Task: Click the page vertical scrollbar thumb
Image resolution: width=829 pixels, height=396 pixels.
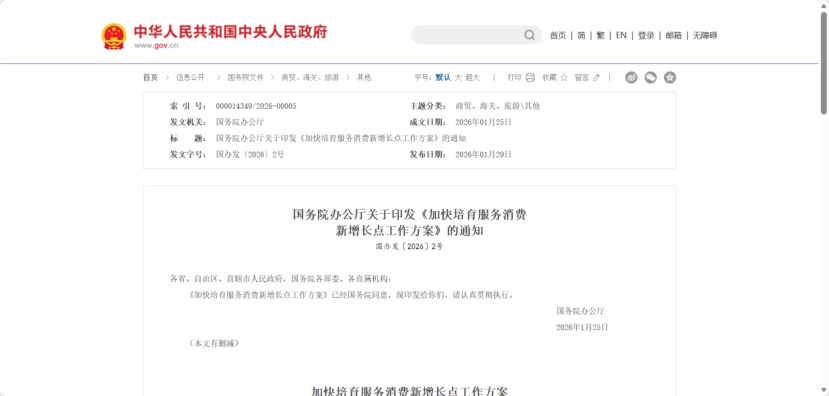Action: tap(824, 62)
